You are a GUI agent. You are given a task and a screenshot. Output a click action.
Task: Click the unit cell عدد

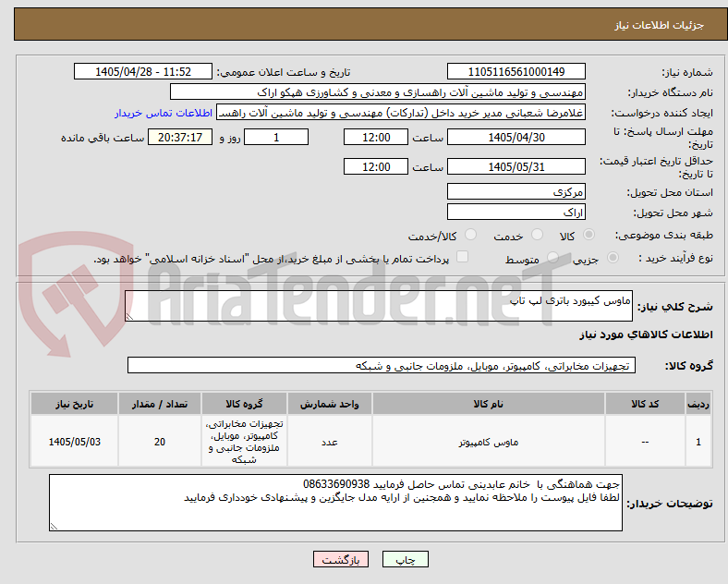click(x=329, y=442)
